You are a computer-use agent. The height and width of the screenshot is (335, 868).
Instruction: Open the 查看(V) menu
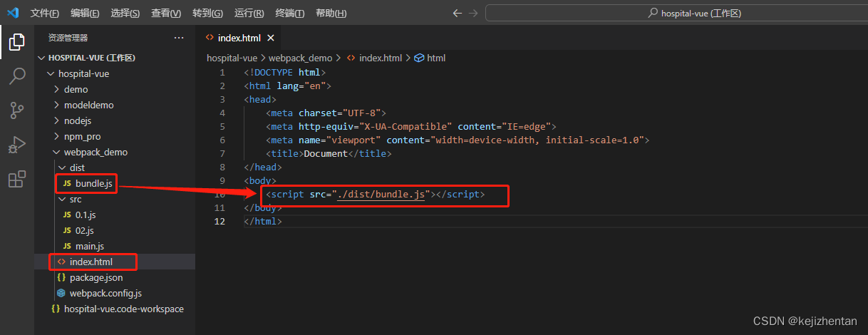click(166, 14)
